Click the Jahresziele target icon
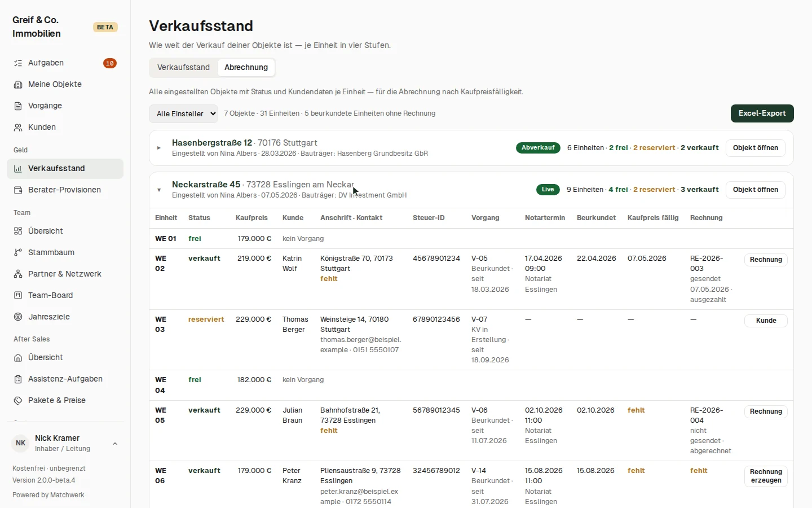The image size is (812, 508). 18,317
